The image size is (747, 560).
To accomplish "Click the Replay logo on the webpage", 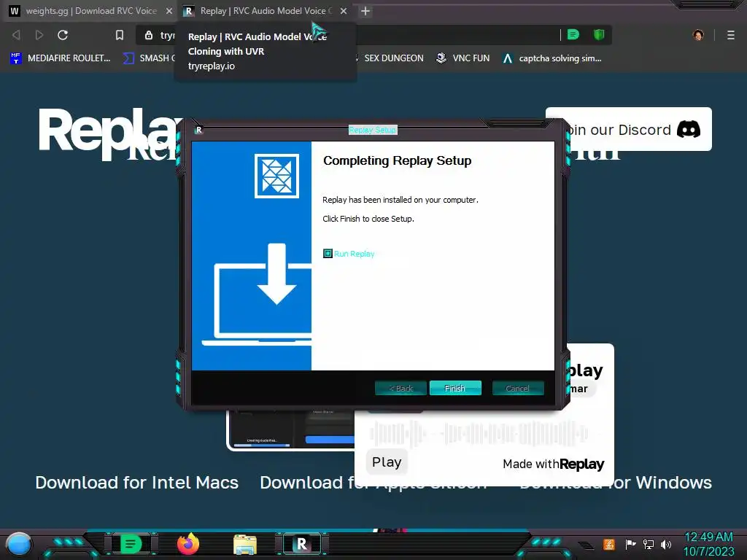I will [x=109, y=133].
